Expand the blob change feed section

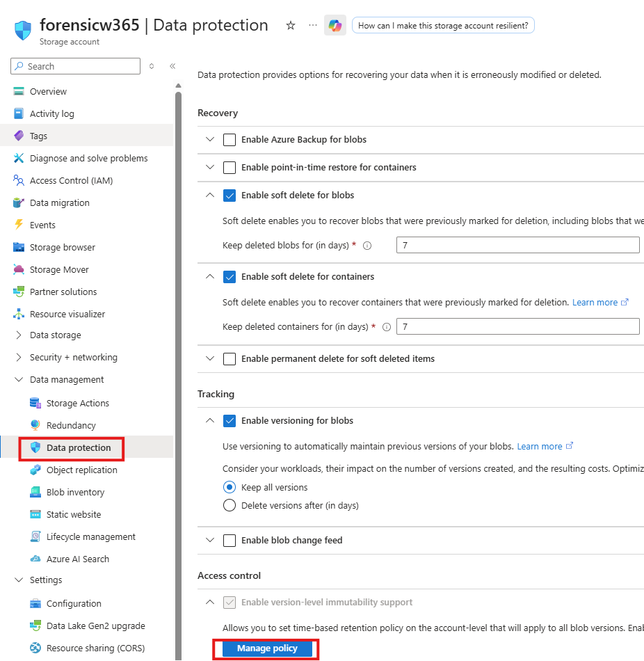tap(210, 540)
